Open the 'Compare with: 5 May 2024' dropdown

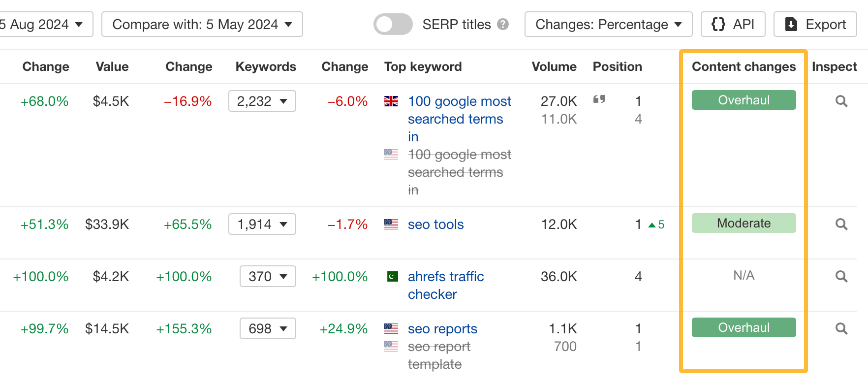(202, 25)
